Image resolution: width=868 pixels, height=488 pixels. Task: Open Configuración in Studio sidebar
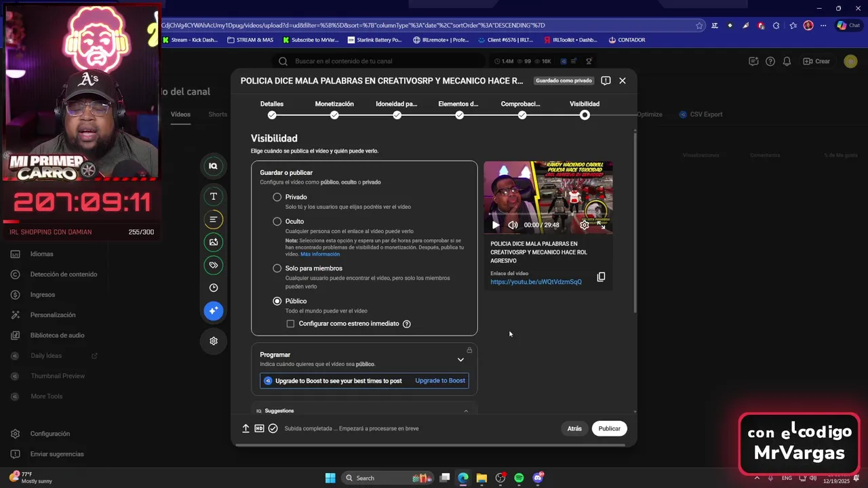(50, 434)
